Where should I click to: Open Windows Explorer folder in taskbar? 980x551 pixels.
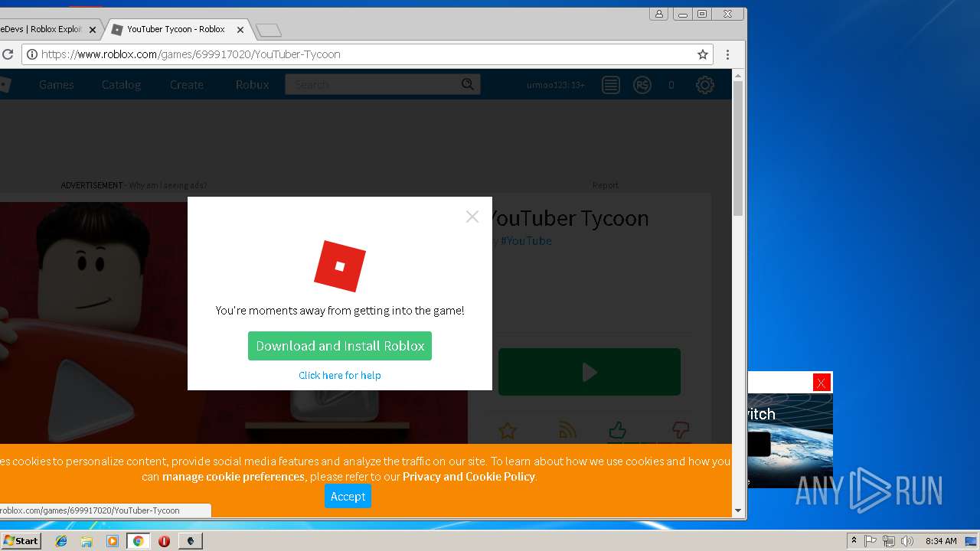click(x=87, y=541)
